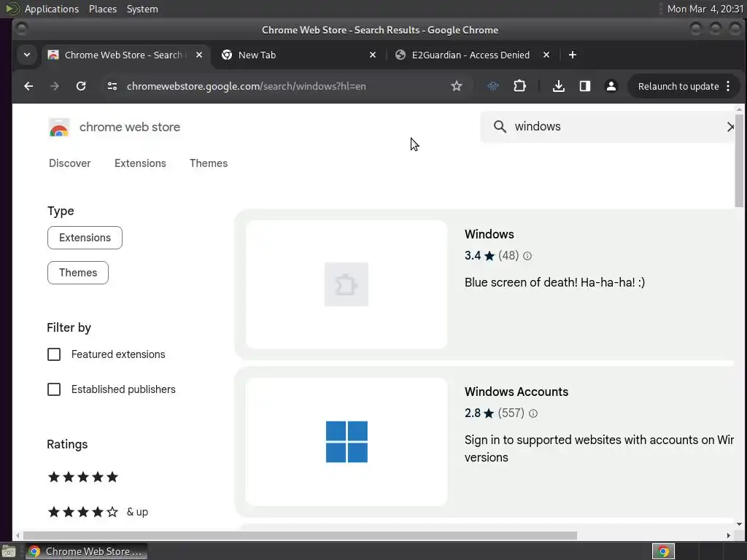Close the New Tab tab

click(x=373, y=55)
